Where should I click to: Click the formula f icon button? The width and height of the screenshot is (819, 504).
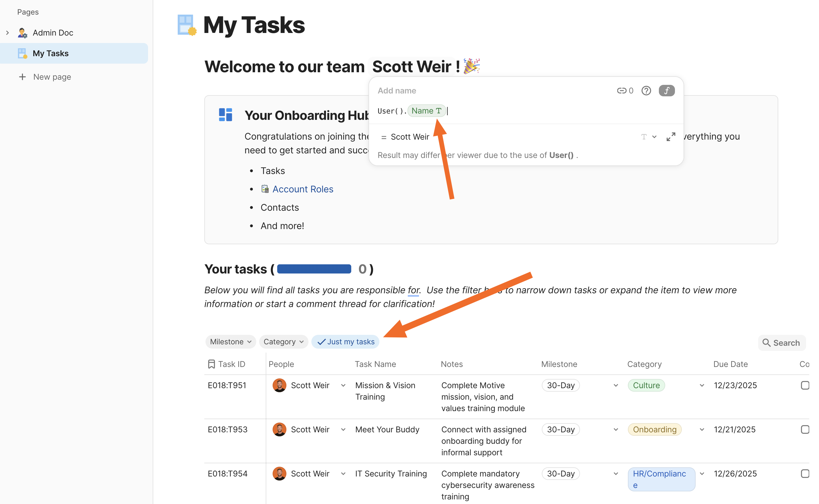click(666, 91)
